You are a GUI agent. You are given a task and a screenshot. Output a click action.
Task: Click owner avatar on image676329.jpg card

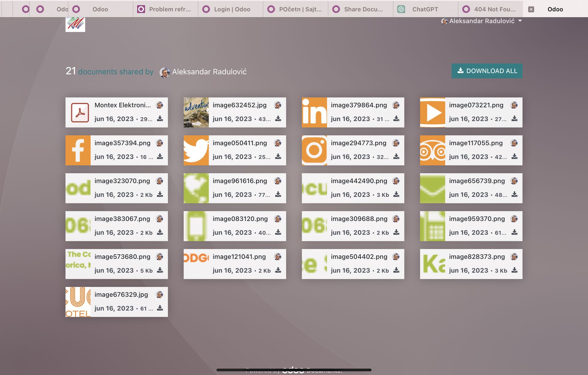point(160,294)
